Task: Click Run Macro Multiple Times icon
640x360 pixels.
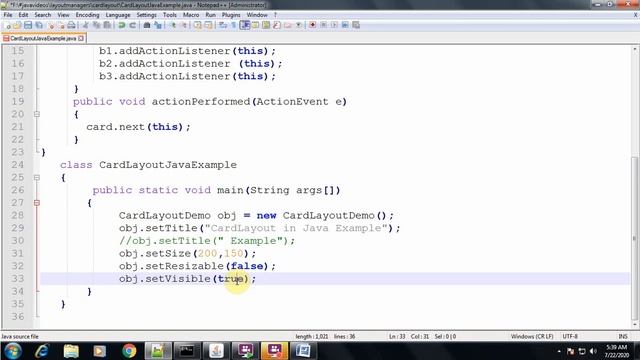Action: pyautogui.click(x=345, y=25)
